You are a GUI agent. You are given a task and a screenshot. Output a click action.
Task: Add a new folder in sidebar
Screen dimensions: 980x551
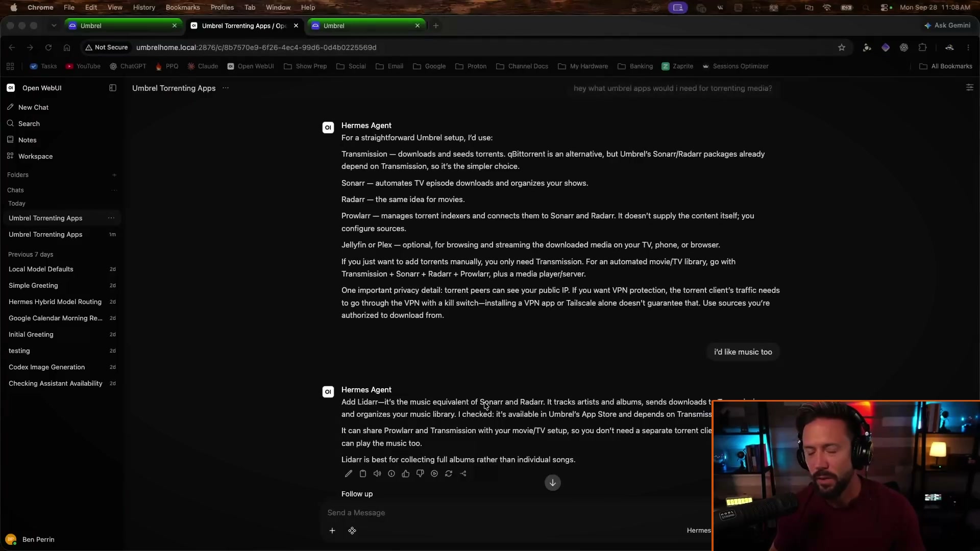pyautogui.click(x=114, y=175)
